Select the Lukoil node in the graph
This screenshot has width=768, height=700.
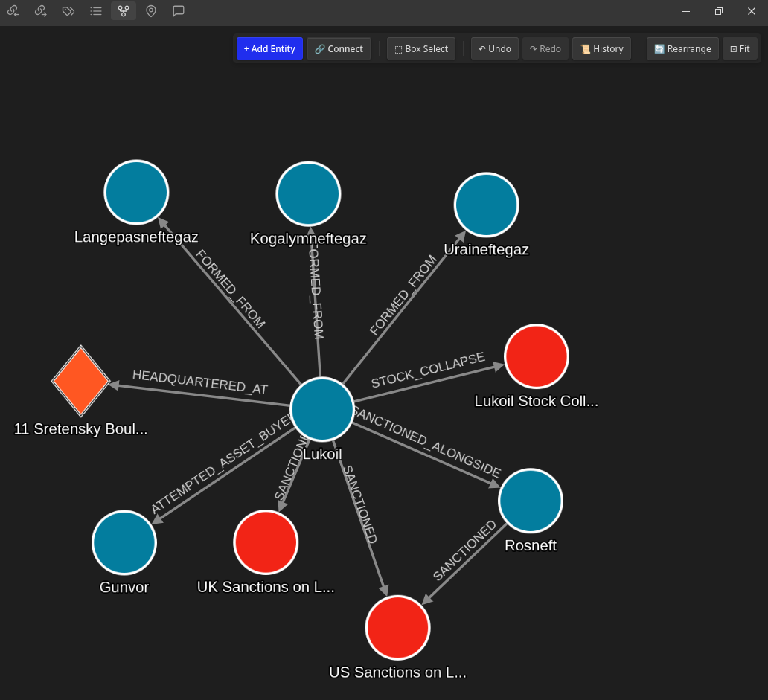pyautogui.click(x=322, y=409)
